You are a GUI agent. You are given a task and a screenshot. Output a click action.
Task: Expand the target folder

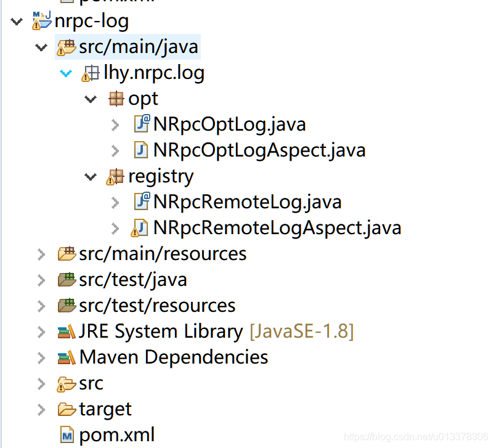coord(41,410)
